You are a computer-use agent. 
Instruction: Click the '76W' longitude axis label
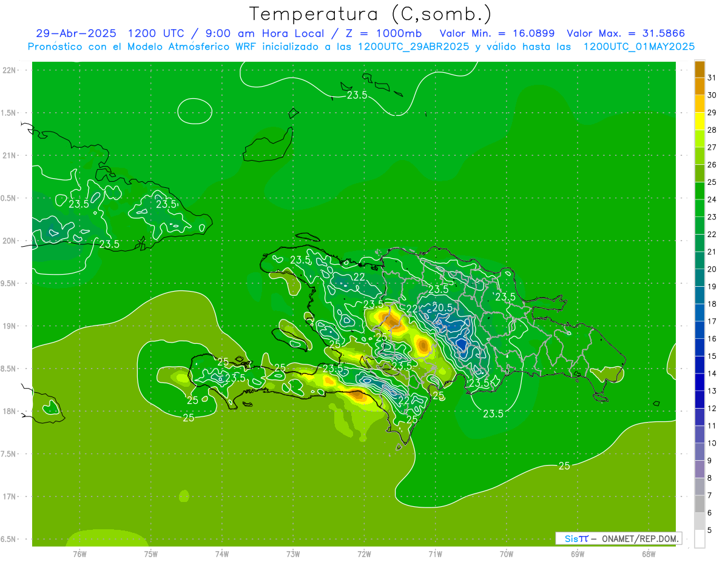(79, 554)
